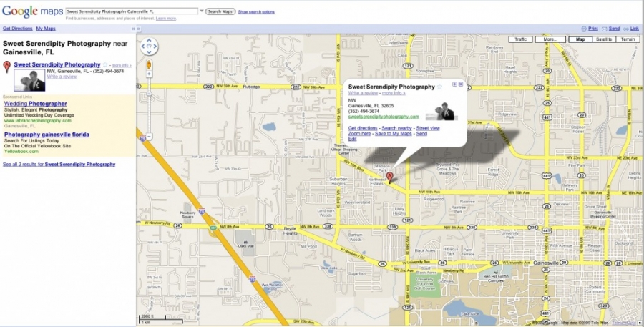Click Get directions in the info bubble

point(363,128)
